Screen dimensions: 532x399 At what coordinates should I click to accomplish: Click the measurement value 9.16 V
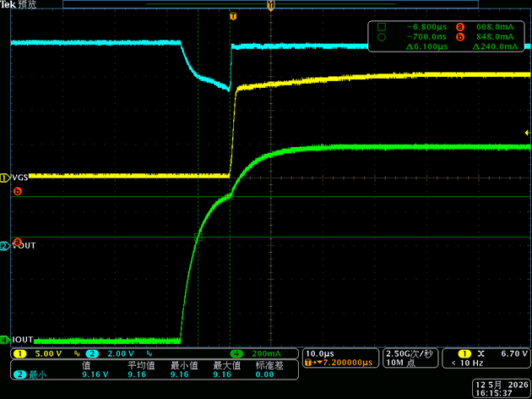pos(95,374)
